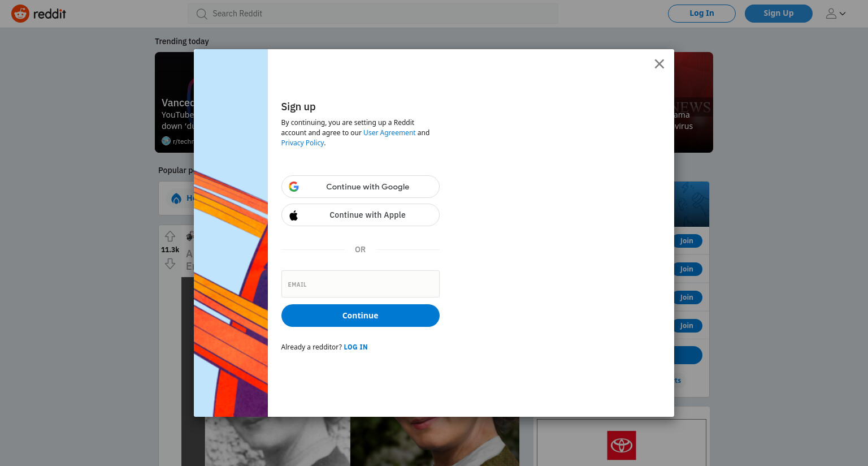This screenshot has width=868, height=466.
Task: Click the Sign Up header button
Action: [x=779, y=14]
